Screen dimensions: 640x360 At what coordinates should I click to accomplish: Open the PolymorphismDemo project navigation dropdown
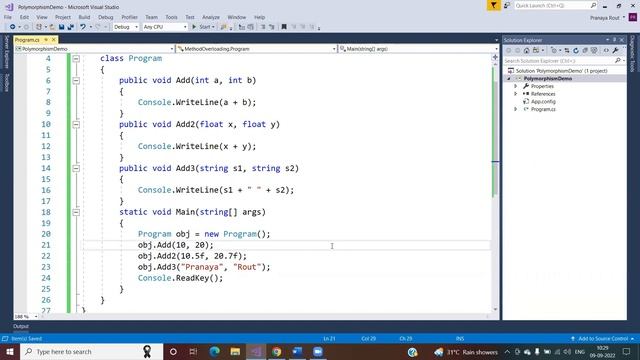click(94, 49)
